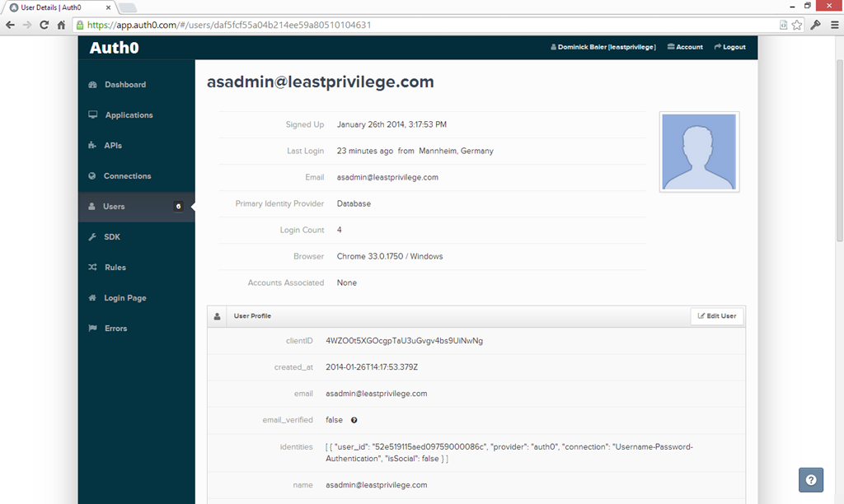This screenshot has height=504, width=844.
Task: Open the Chrome hamburger menu
Action: click(x=833, y=25)
